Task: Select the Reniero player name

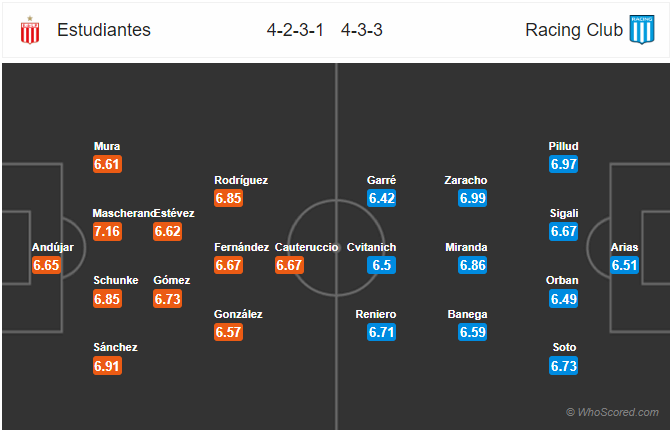Action: 375,314
